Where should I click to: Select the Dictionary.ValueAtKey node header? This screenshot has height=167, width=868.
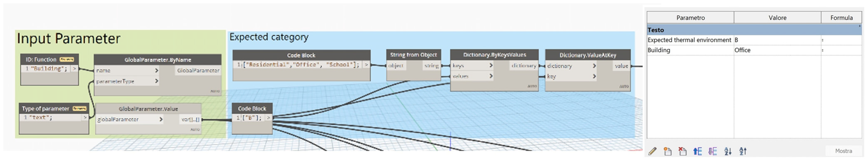[588, 55]
